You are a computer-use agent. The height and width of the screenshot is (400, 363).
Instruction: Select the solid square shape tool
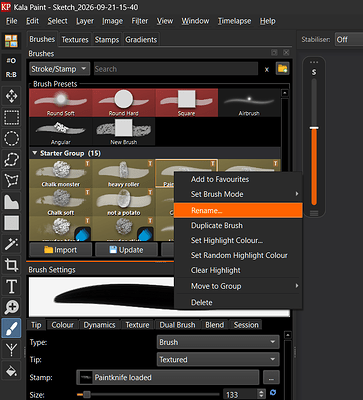12,223
